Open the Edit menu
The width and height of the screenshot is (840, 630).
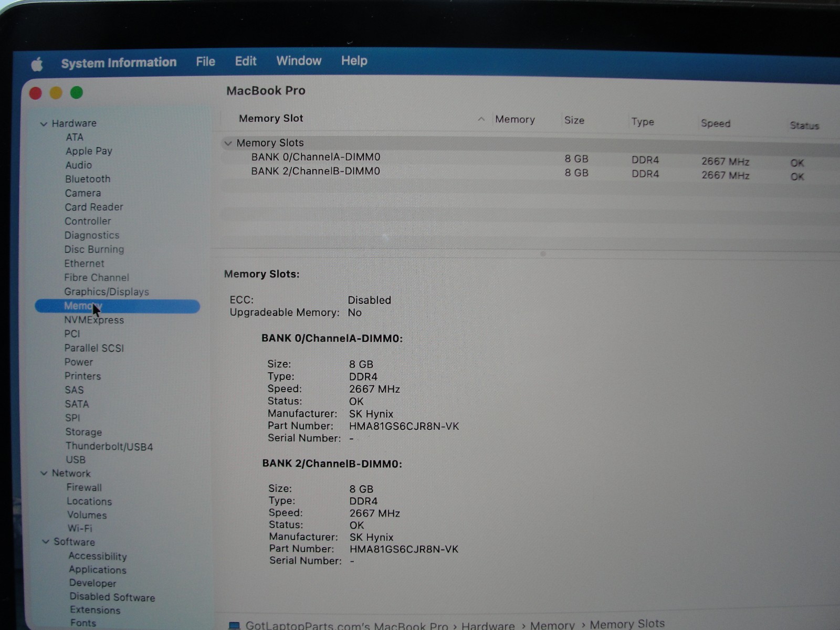[x=245, y=61]
